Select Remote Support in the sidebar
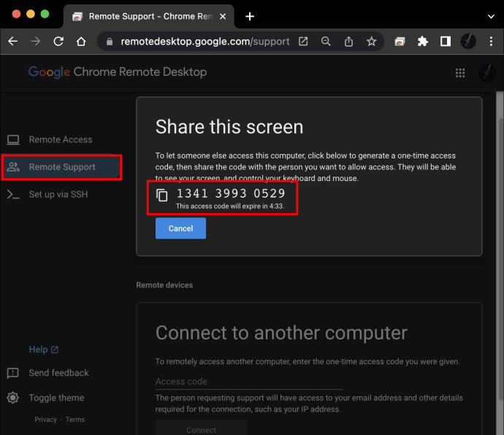 (61, 167)
